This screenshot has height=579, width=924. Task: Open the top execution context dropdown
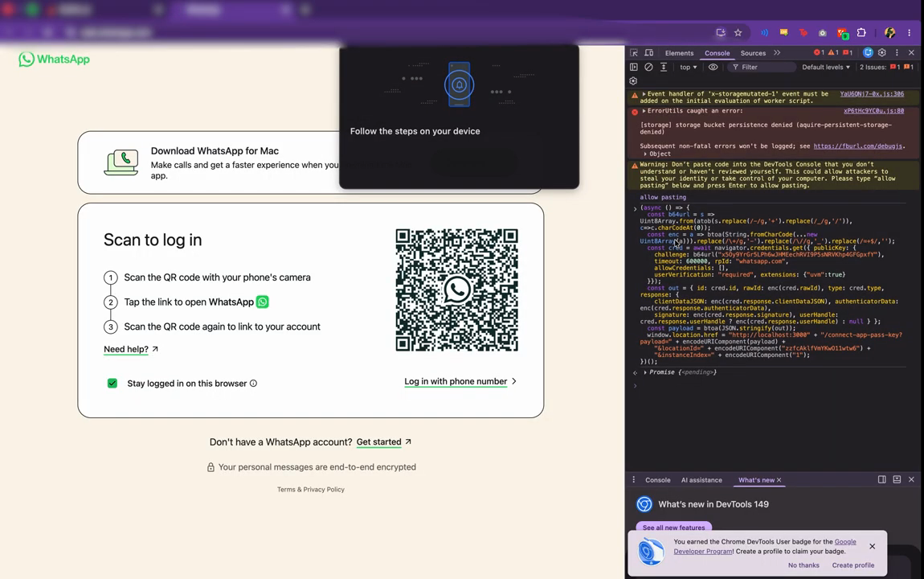coord(689,68)
